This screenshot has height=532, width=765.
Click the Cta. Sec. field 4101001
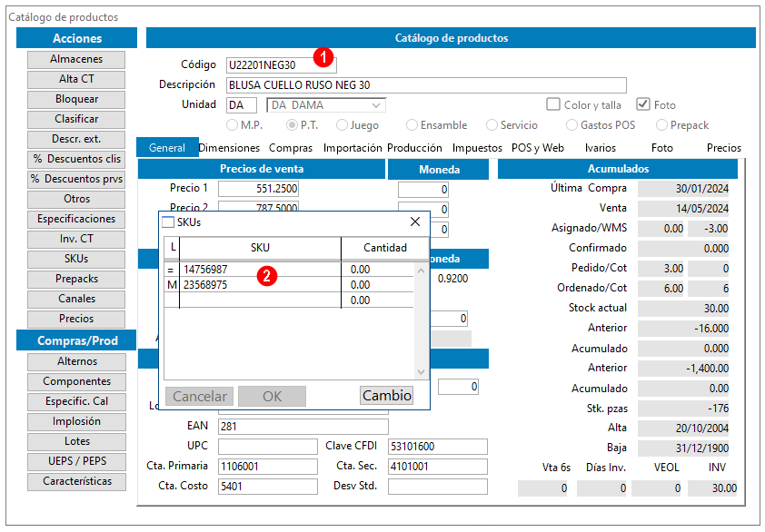[x=438, y=467]
